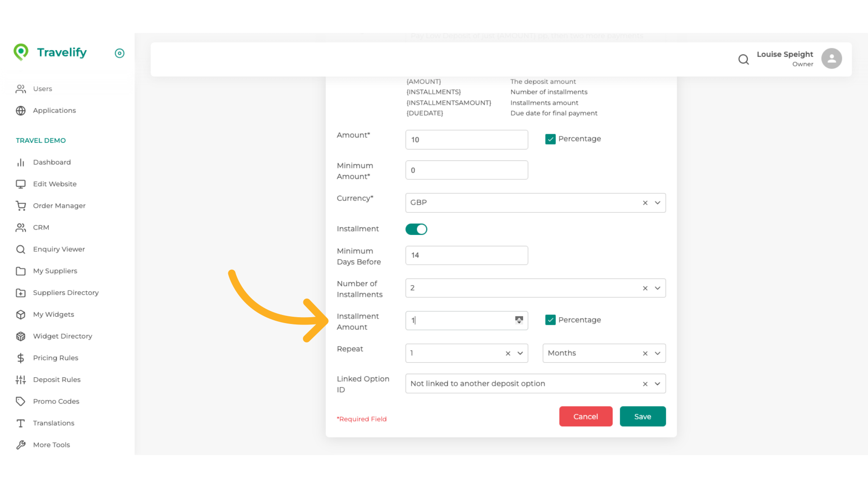The height and width of the screenshot is (488, 868).
Task: Open Pricing Rules via its dollar icon
Action: 21,358
